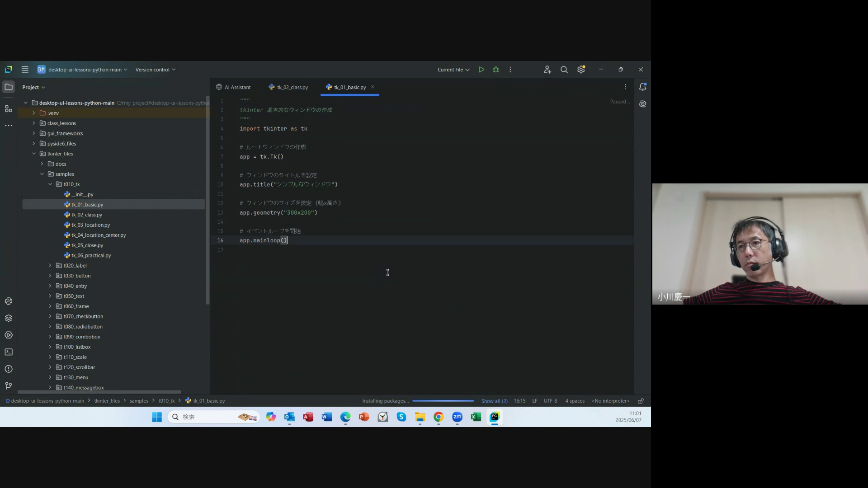Click the Debug bug icon
This screenshot has width=868, height=488.
pos(496,70)
